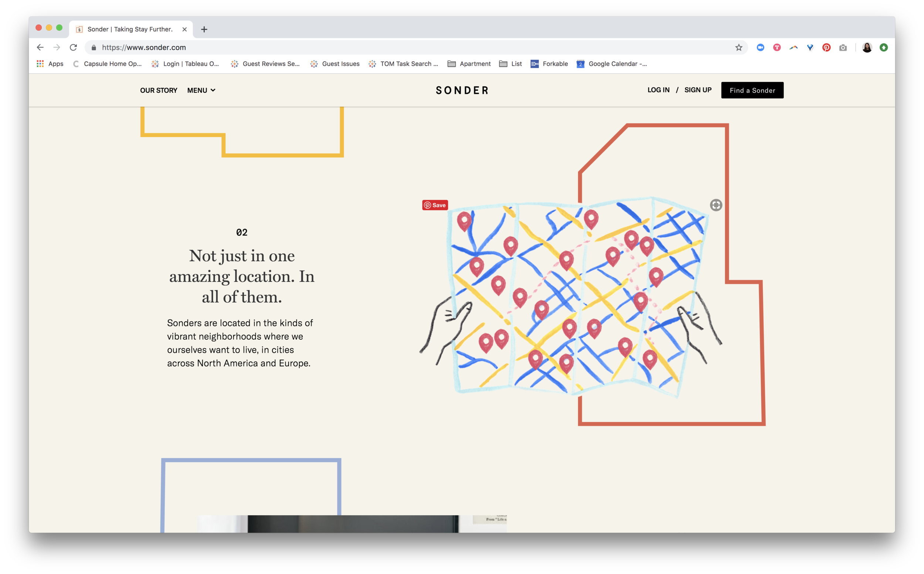Image resolution: width=924 pixels, height=574 pixels.
Task: Expand the List bookmarks folder
Action: [x=510, y=64]
